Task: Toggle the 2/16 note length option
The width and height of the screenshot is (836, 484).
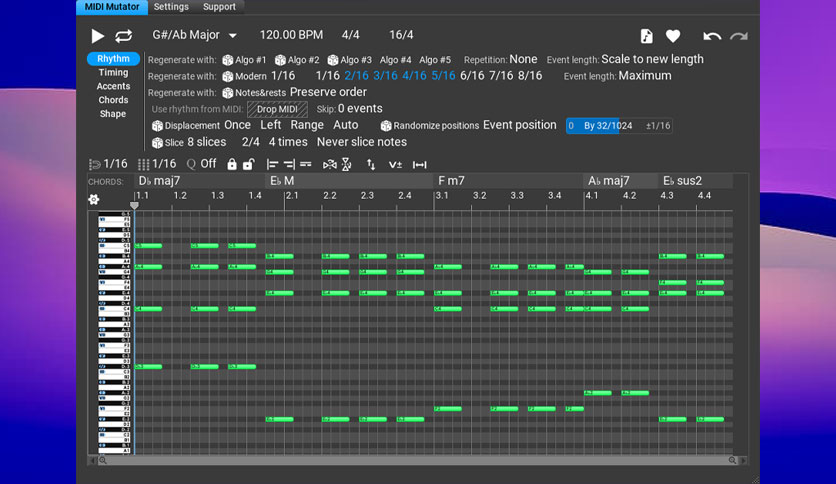Action: pyautogui.click(x=356, y=76)
